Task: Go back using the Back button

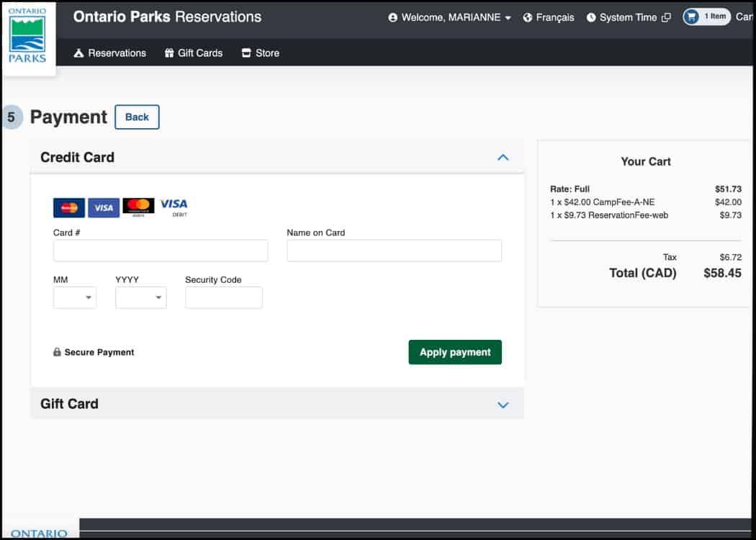Action: click(137, 117)
